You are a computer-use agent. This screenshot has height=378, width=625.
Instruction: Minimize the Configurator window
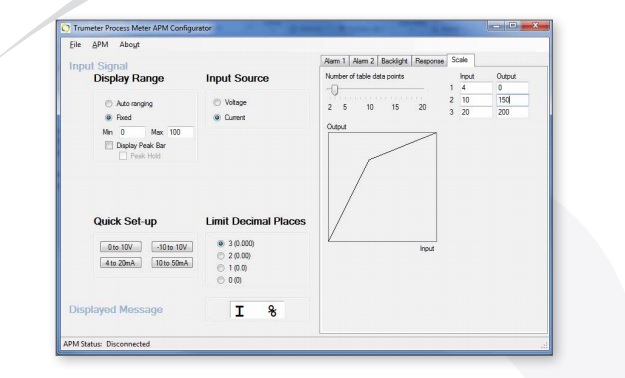click(496, 26)
